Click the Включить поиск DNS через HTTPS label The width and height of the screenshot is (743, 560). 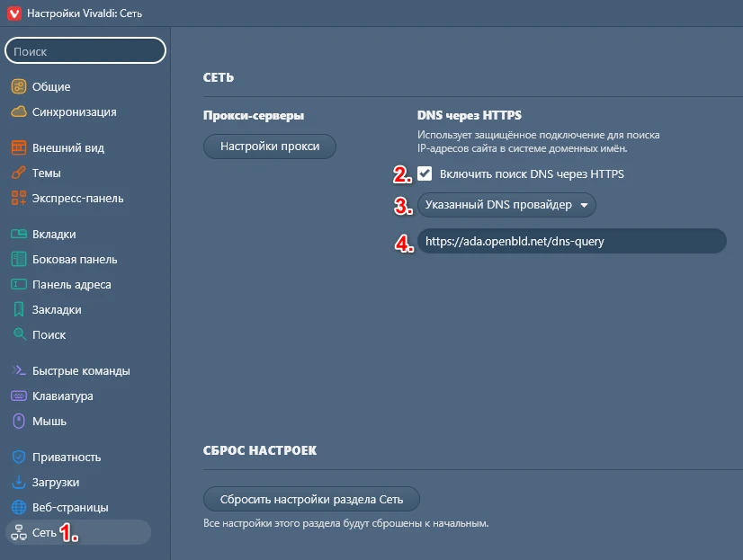coord(532,174)
